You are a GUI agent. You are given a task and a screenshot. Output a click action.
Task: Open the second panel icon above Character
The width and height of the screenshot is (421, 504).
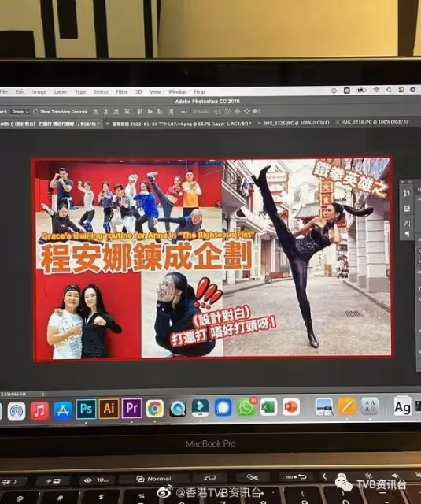click(x=407, y=209)
